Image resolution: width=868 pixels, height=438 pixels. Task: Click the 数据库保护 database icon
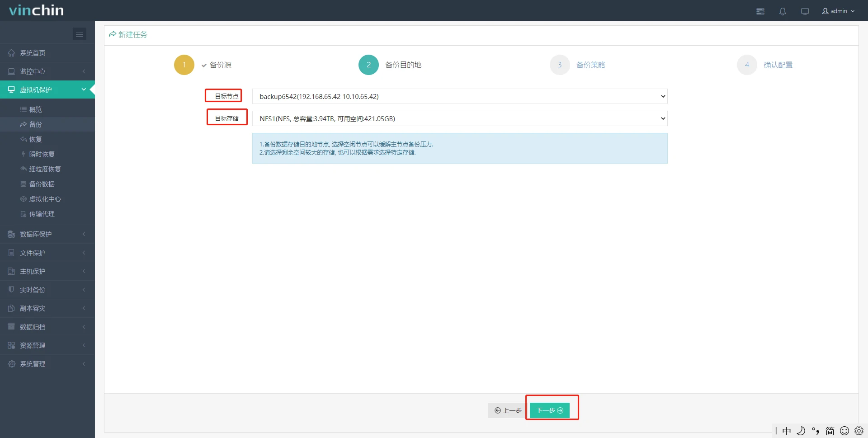point(11,234)
